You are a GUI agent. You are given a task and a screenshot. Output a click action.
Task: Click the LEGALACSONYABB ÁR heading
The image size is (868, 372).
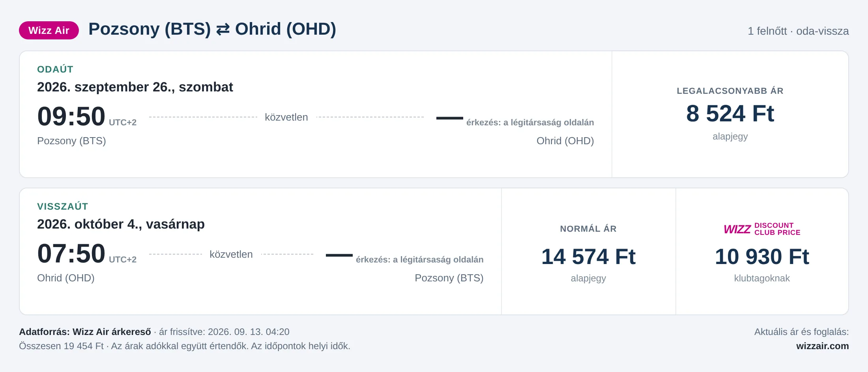[x=730, y=91]
